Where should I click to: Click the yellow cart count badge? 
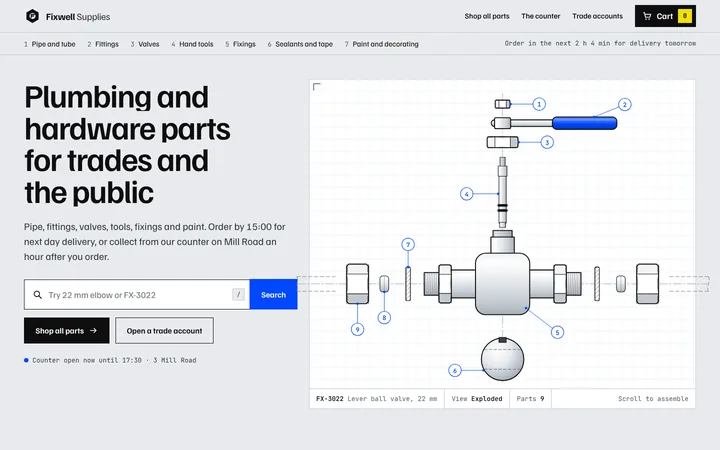click(685, 16)
